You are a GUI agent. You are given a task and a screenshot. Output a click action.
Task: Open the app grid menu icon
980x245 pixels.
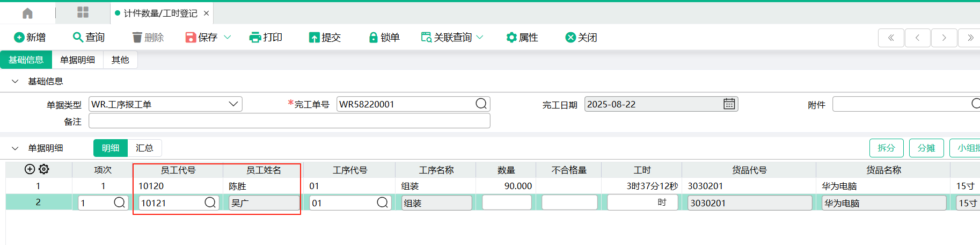click(83, 13)
